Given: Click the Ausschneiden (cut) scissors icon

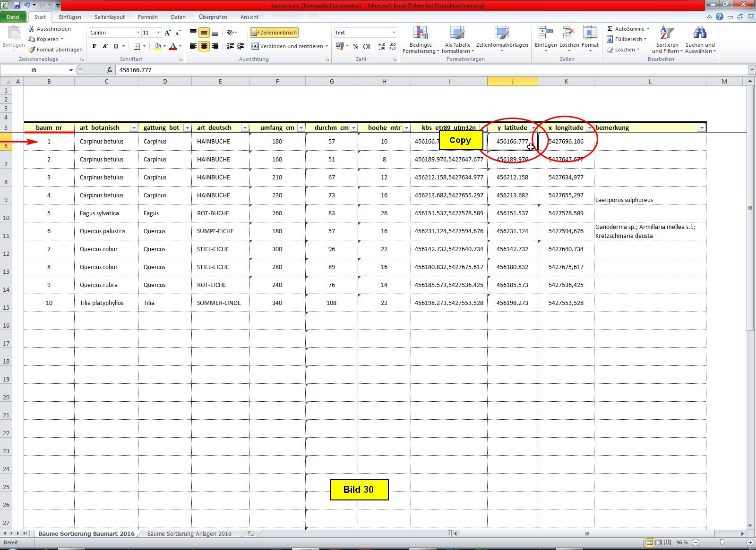Looking at the screenshot, I should click(x=32, y=29).
